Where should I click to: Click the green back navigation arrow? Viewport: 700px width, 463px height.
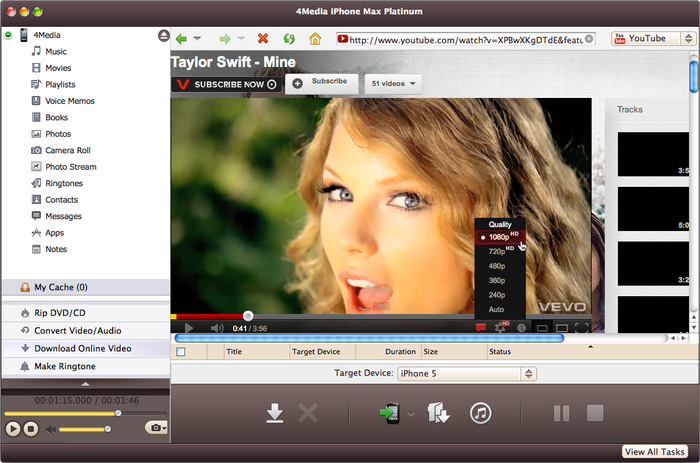click(181, 39)
